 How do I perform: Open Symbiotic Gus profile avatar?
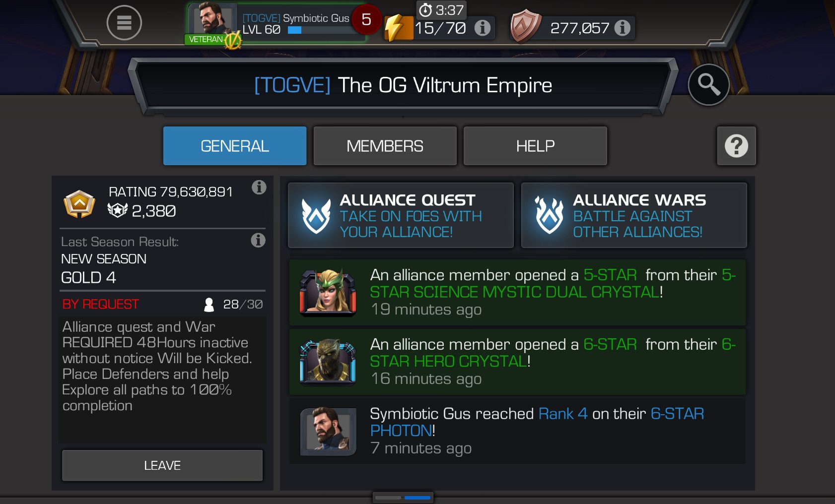[213, 19]
